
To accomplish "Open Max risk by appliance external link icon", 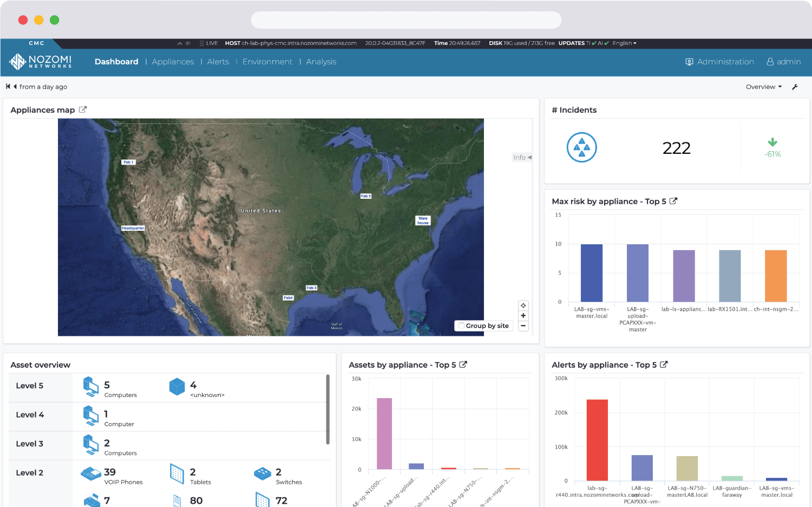I will 673,201.
